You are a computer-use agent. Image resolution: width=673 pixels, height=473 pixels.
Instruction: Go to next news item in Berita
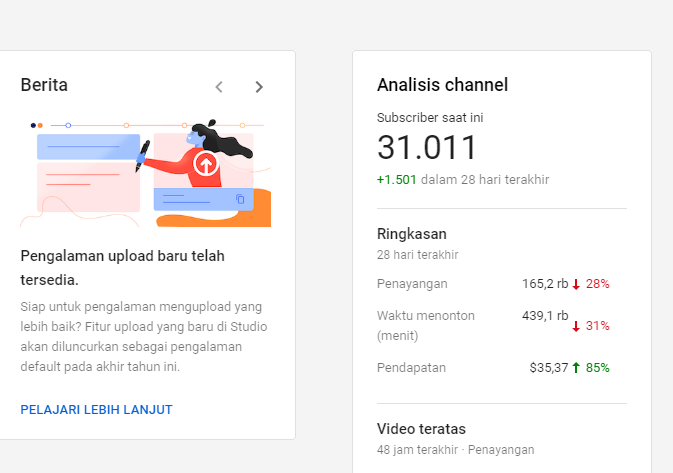click(259, 87)
